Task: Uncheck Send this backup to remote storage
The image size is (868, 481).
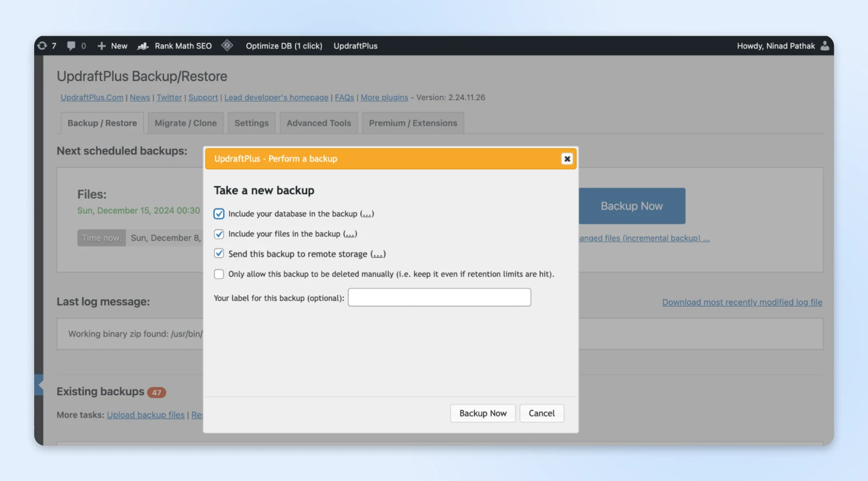Action: pos(219,254)
